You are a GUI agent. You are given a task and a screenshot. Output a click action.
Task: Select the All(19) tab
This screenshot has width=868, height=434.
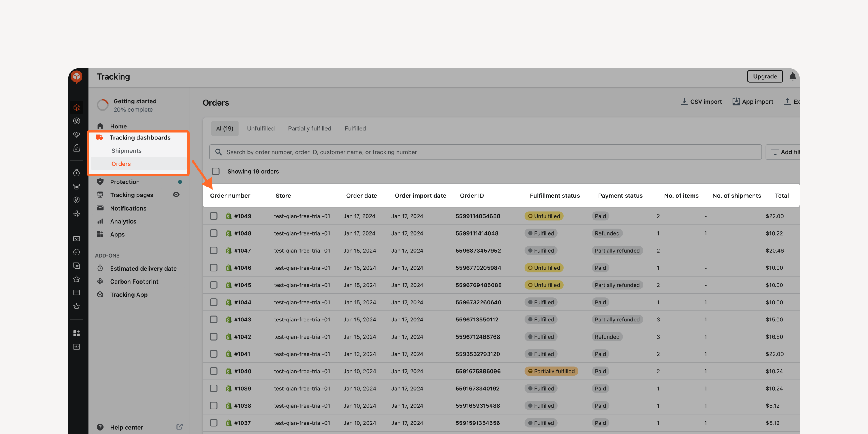(x=225, y=128)
